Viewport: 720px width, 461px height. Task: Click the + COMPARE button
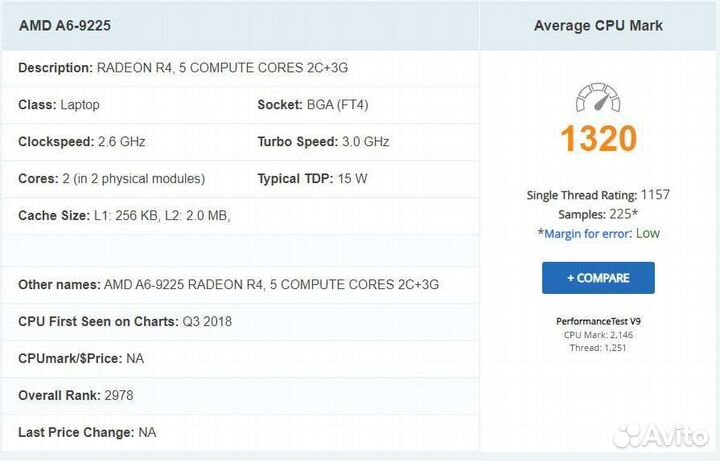point(598,278)
